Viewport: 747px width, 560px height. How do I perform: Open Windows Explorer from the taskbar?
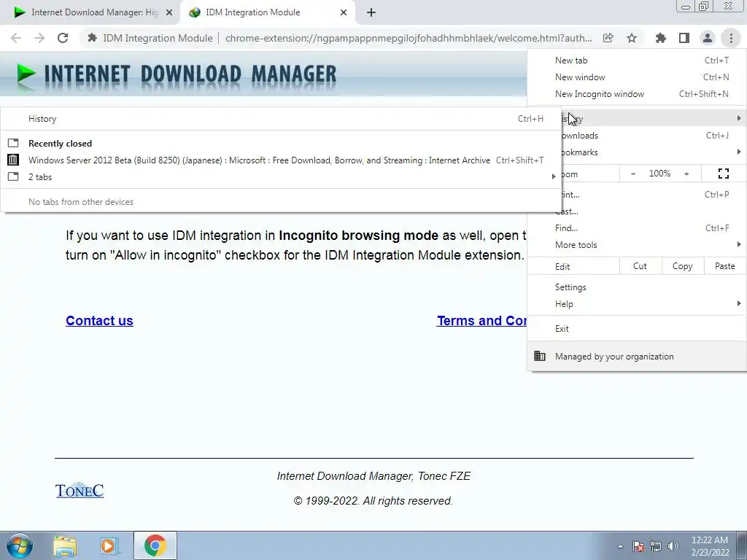[65, 545]
